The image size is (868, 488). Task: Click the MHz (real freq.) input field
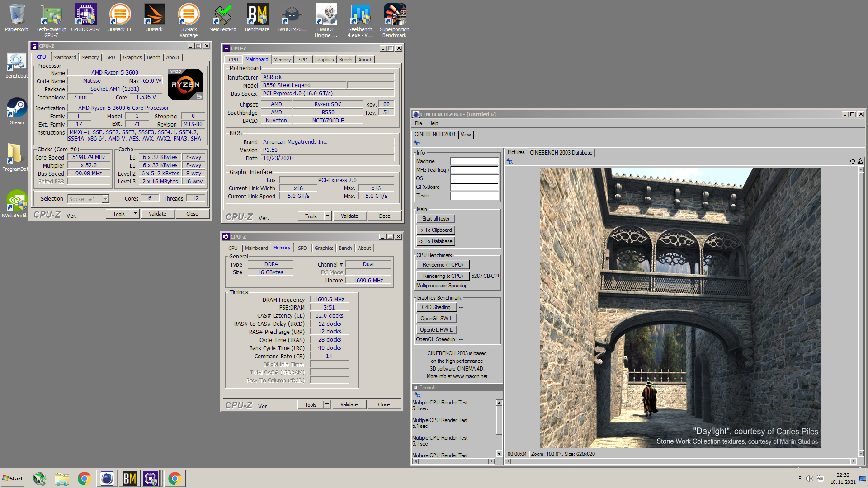474,170
